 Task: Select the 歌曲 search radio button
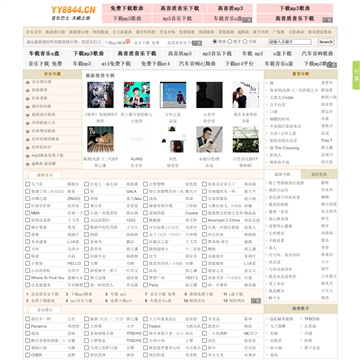215,42
